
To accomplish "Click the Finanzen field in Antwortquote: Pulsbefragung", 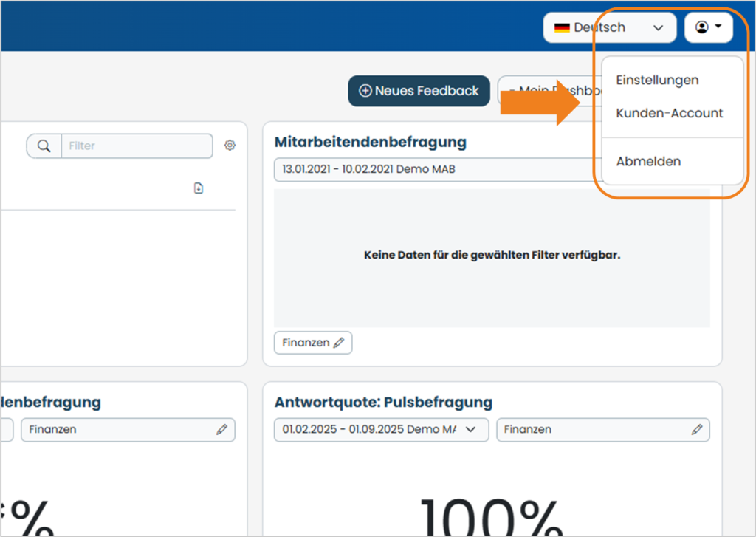I will pyautogui.click(x=602, y=429).
